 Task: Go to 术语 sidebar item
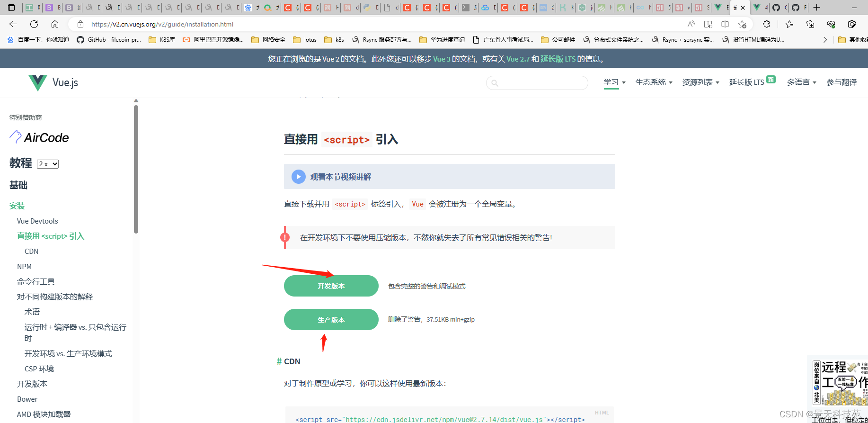pos(32,312)
